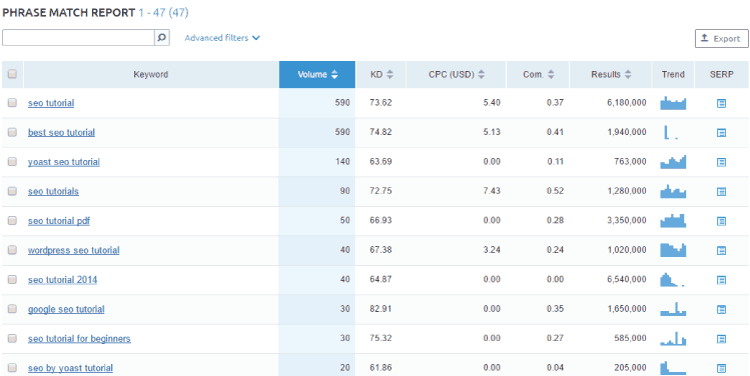Open the yoast seo tutorial keyword link
This screenshot has width=750, height=376.
point(64,162)
